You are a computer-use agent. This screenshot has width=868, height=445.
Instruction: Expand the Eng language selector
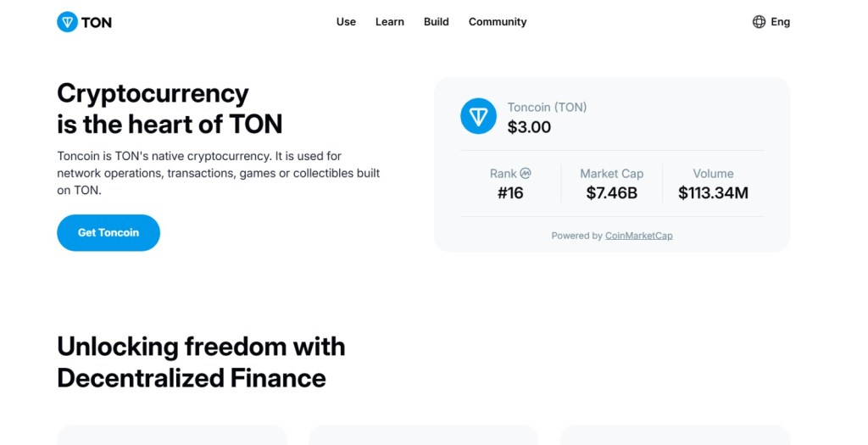click(780, 22)
